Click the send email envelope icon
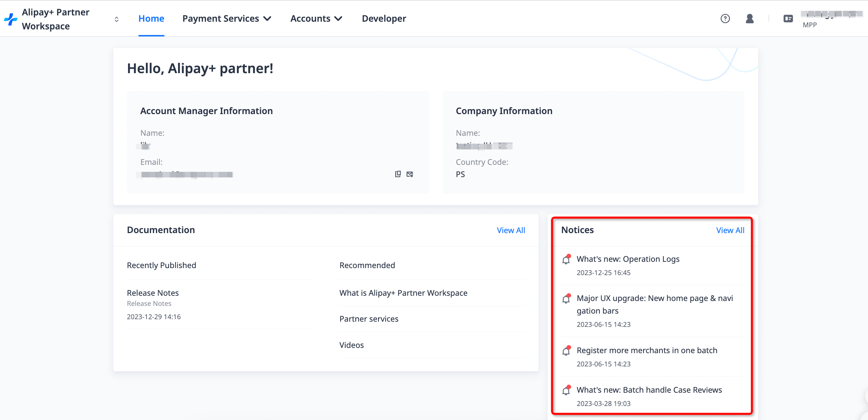Screen dimensions: 868x420 pos(410,174)
